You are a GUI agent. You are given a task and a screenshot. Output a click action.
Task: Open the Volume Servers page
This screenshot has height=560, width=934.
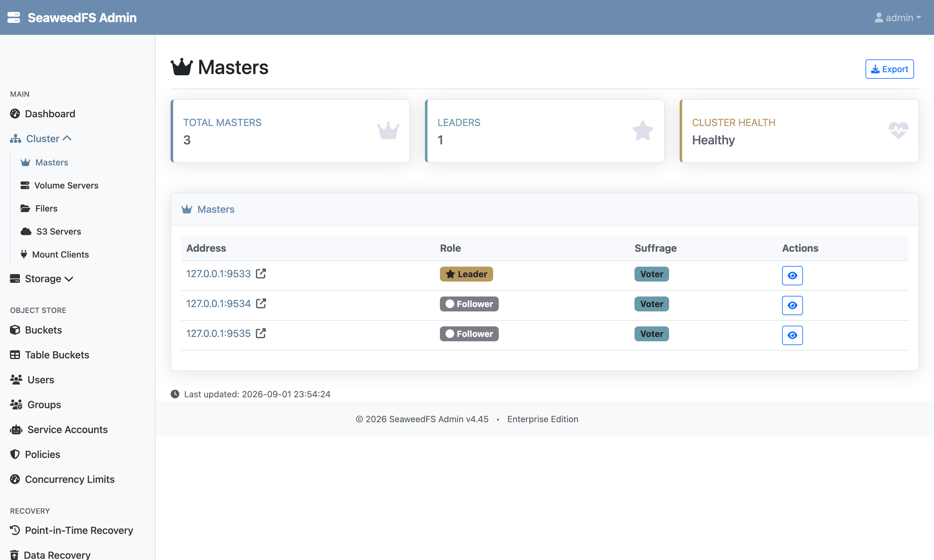point(59,185)
